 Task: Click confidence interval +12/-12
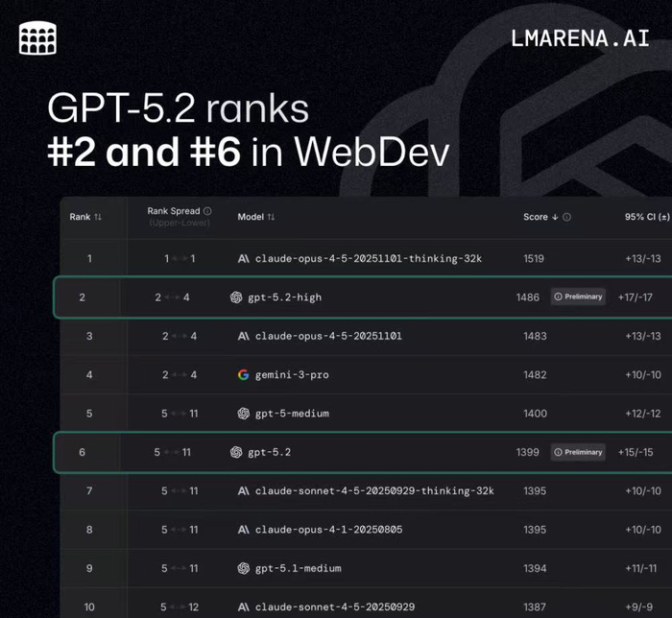643,414
